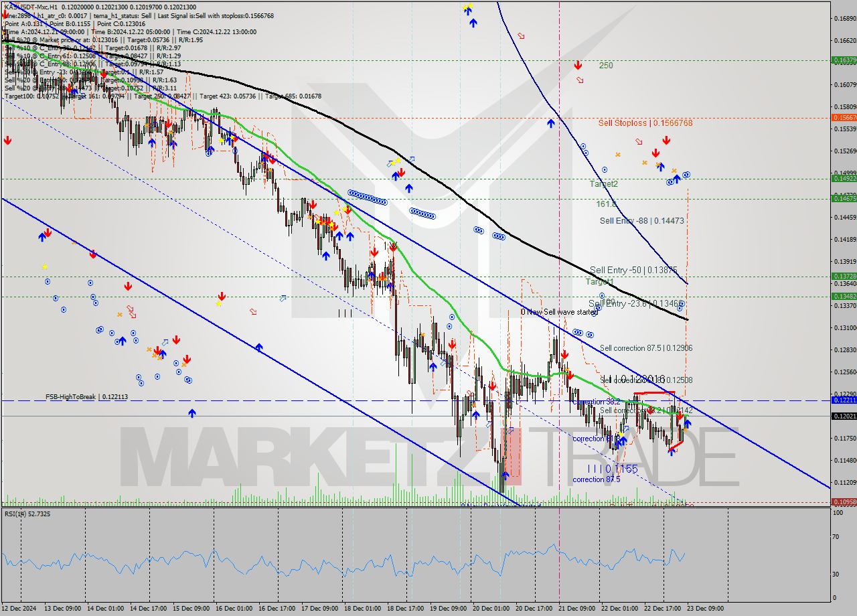Click the green '250' level label
This screenshot has height=616, width=857.
606,66
